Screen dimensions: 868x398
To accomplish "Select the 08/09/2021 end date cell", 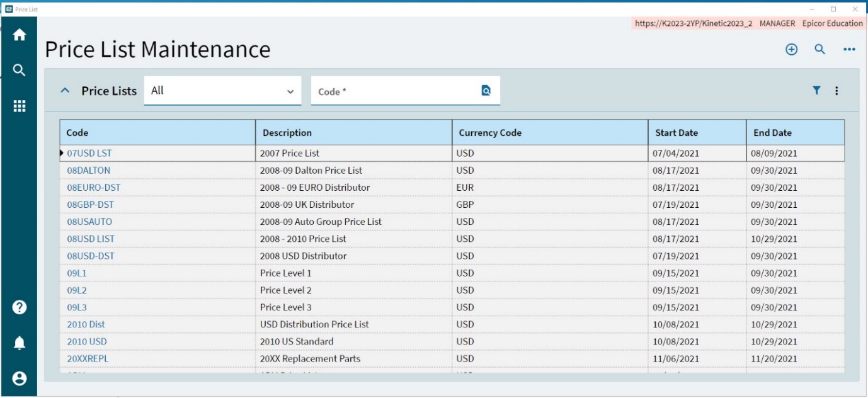I will point(796,153).
